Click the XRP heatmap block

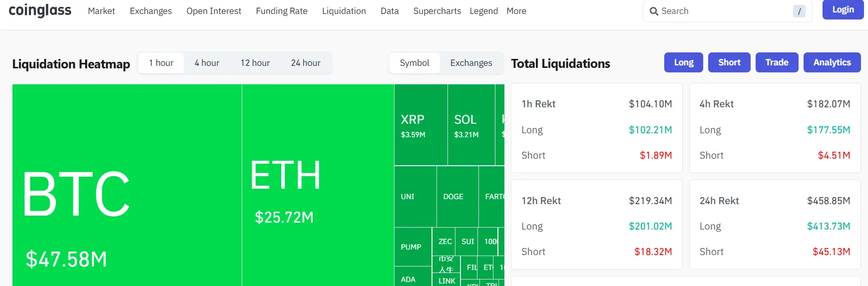(421, 125)
